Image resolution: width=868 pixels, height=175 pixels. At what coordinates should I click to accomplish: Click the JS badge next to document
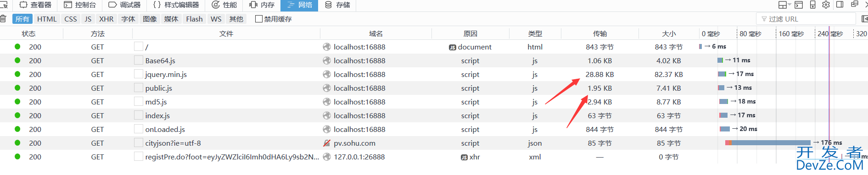(453, 47)
